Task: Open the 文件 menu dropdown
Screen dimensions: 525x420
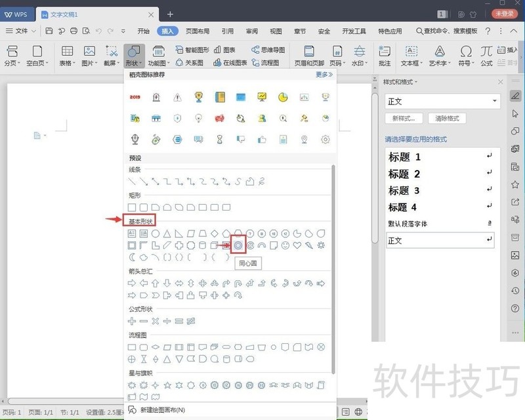Action: pyautogui.click(x=20, y=31)
